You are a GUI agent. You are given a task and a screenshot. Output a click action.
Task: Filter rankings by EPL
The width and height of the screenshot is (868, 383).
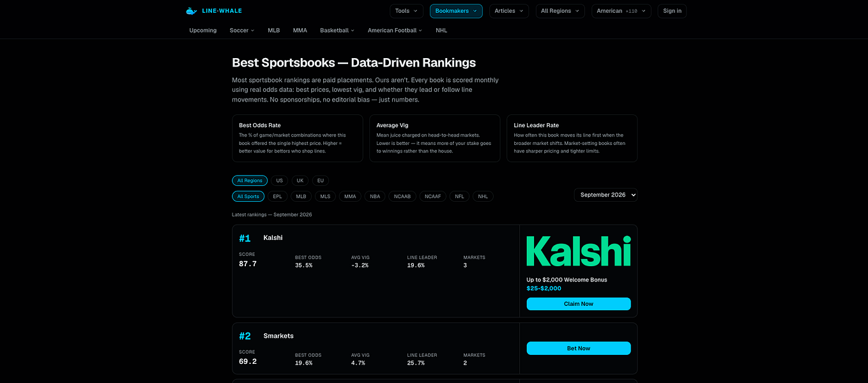[277, 197]
